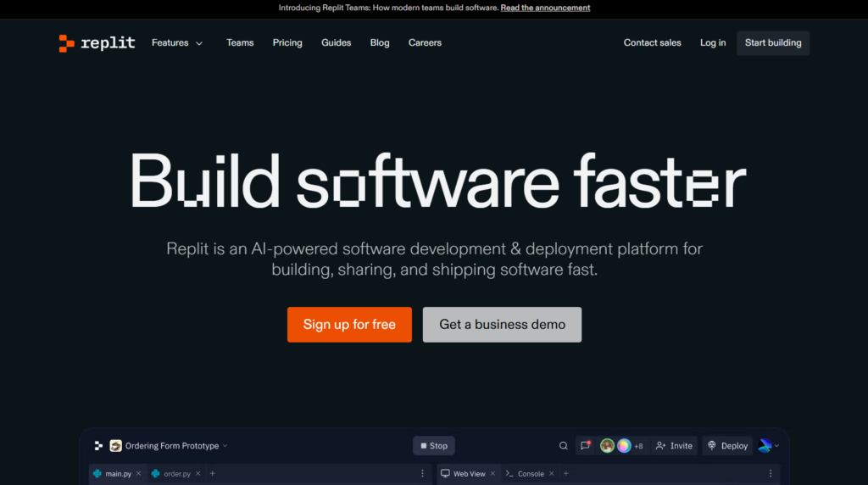Expand the Features dropdown menu

click(177, 43)
